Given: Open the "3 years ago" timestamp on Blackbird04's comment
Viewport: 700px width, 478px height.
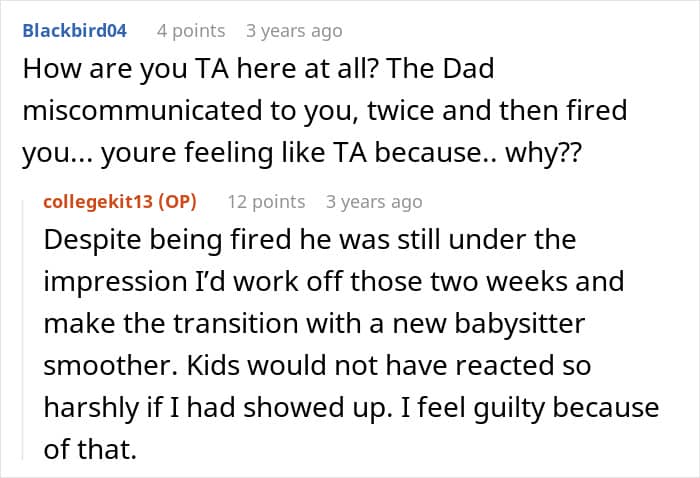Looking at the screenshot, I should point(294,30).
